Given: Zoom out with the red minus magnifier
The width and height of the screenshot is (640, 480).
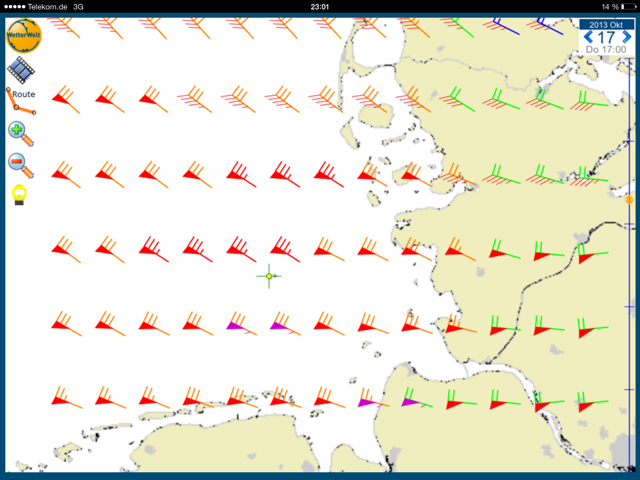Looking at the screenshot, I should coord(20,164).
